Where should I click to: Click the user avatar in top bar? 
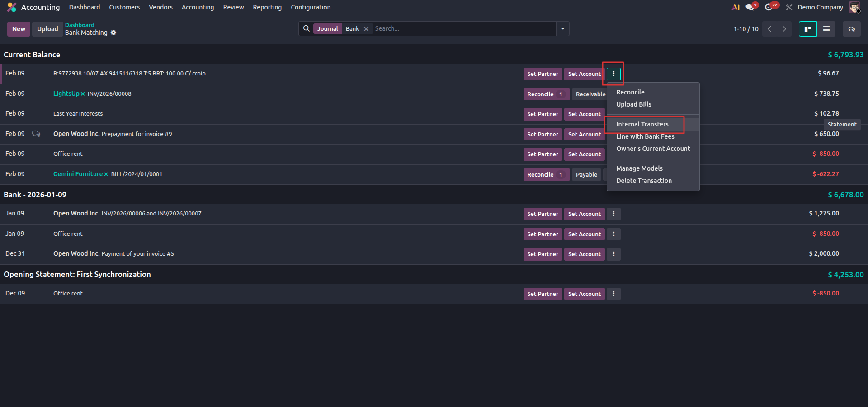[x=854, y=7]
